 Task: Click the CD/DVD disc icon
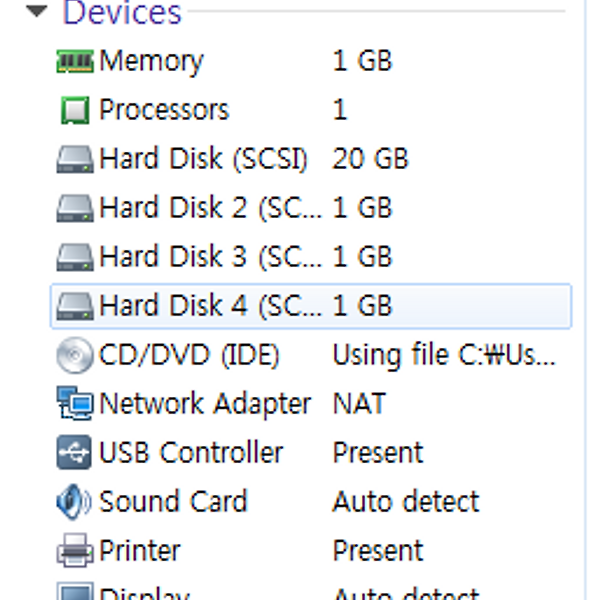click(75, 355)
